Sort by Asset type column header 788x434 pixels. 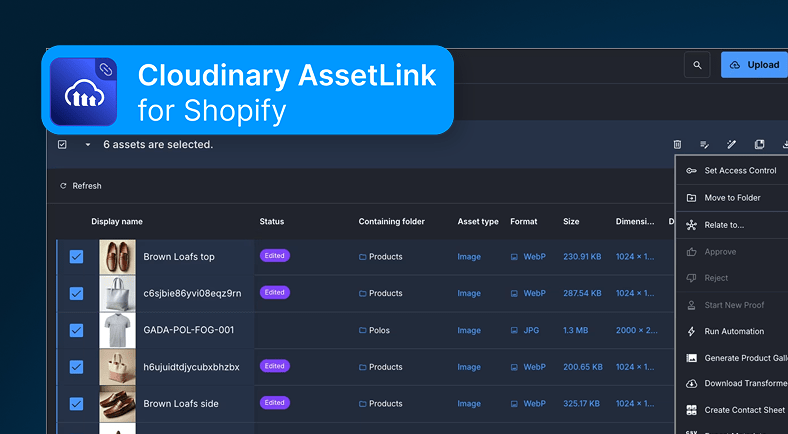478,222
